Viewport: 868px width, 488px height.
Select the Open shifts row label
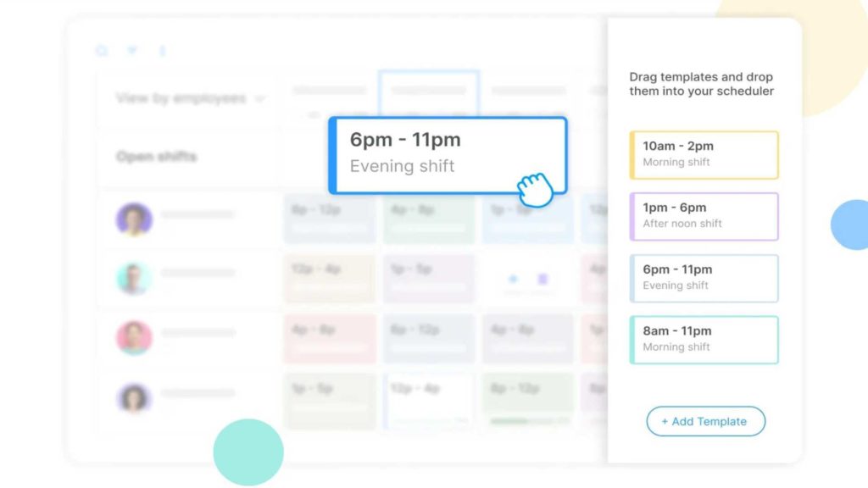157,157
